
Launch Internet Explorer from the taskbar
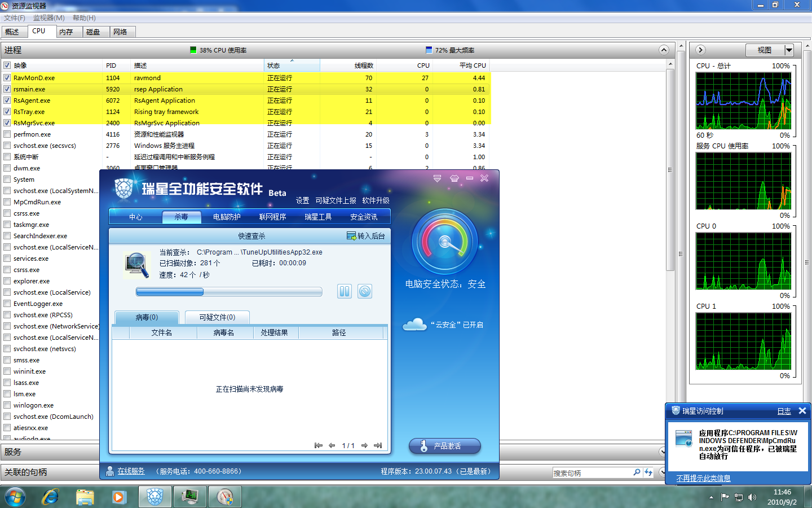[x=50, y=497]
